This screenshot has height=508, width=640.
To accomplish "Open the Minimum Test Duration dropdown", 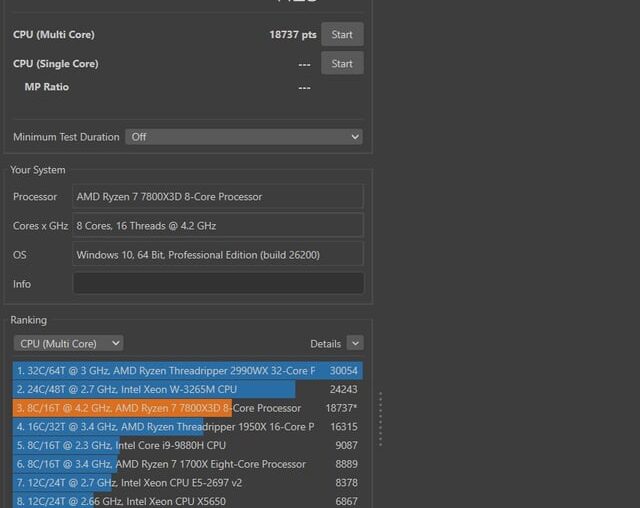I will [x=244, y=137].
